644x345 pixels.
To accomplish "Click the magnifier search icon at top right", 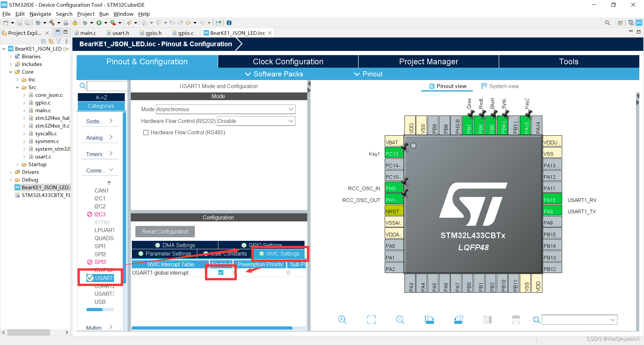I will pos(607,23).
